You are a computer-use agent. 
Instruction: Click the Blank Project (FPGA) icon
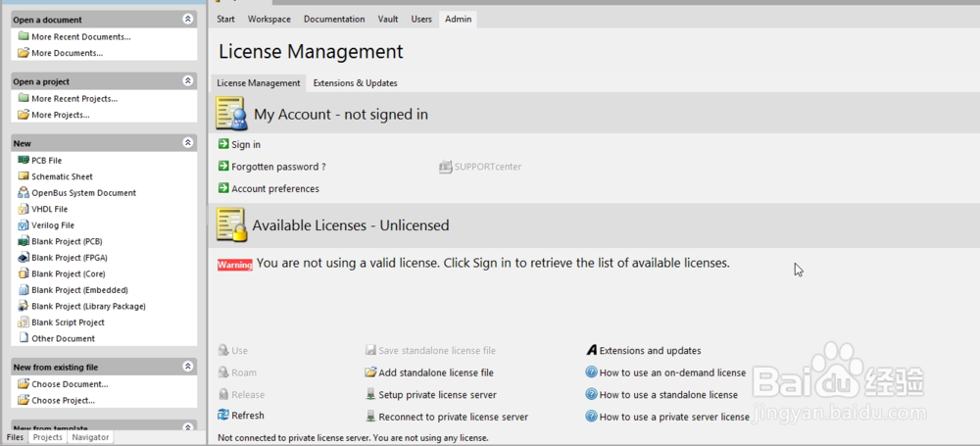pyautogui.click(x=24, y=258)
